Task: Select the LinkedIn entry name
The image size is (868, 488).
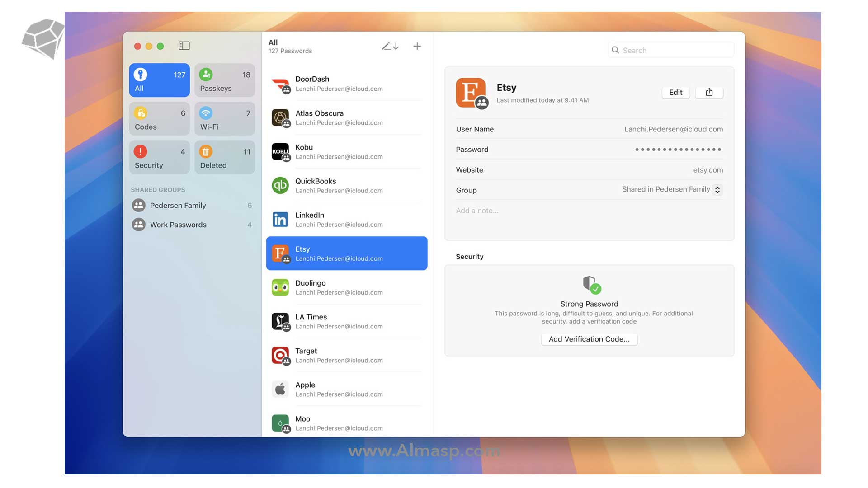Action: pyautogui.click(x=310, y=215)
